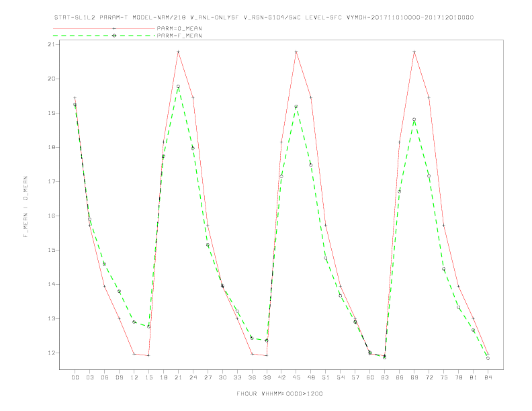The image size is (532, 411).
Task: Click the x-axis tick label 21
Action: click(178, 377)
